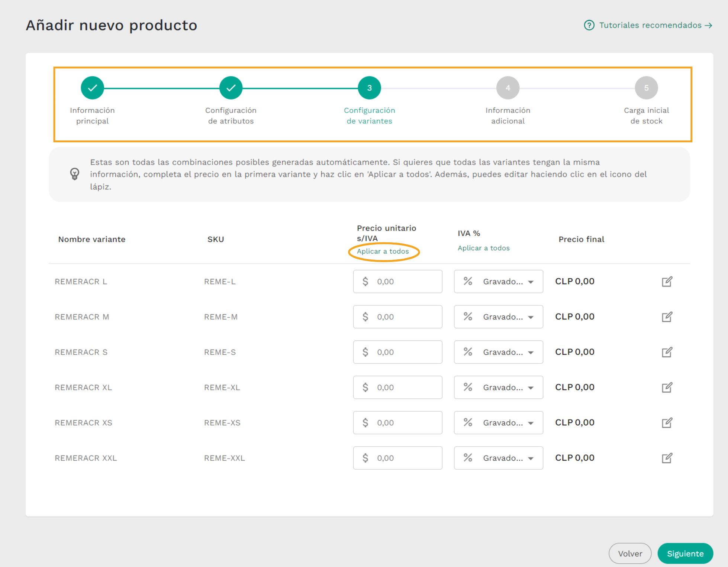Open IVA dropdown for REME-XS row
This screenshot has height=567, width=728.
coord(499,423)
